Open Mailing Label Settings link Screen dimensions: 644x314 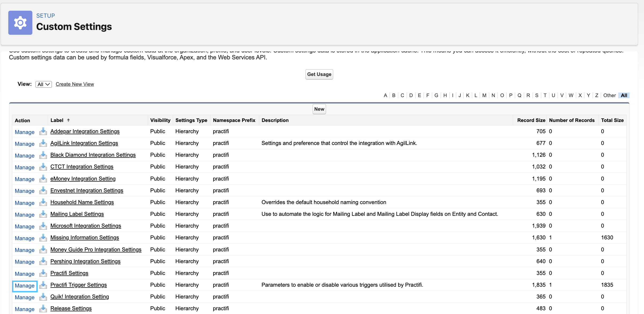(x=77, y=214)
